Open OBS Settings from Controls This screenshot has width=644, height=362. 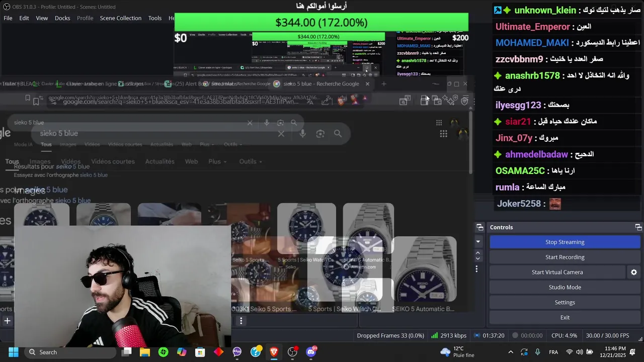(x=565, y=302)
